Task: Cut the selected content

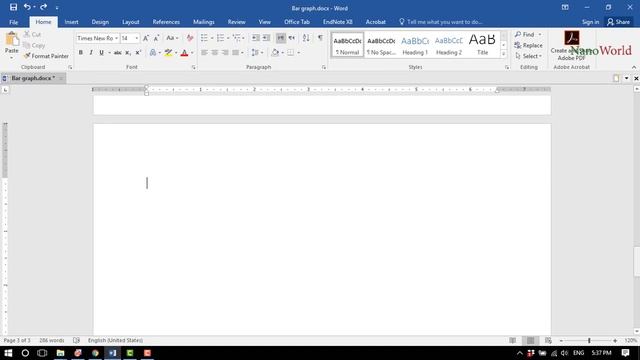Action: [x=32, y=35]
